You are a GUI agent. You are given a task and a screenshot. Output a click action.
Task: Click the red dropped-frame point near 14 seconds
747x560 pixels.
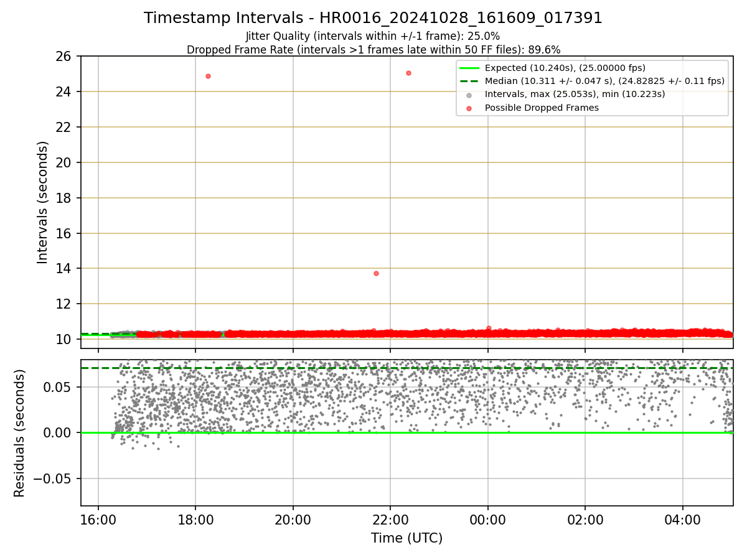pyautogui.click(x=376, y=273)
